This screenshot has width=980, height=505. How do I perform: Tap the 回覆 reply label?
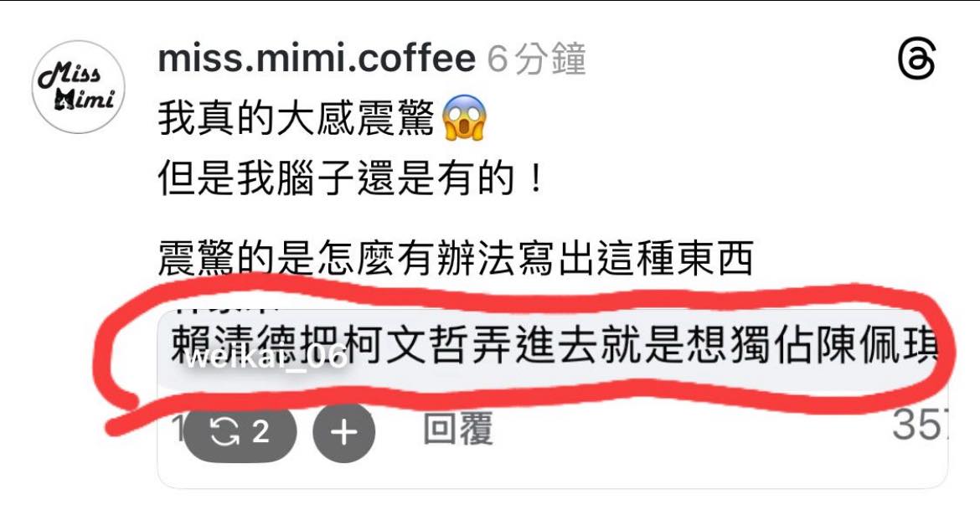click(x=458, y=429)
